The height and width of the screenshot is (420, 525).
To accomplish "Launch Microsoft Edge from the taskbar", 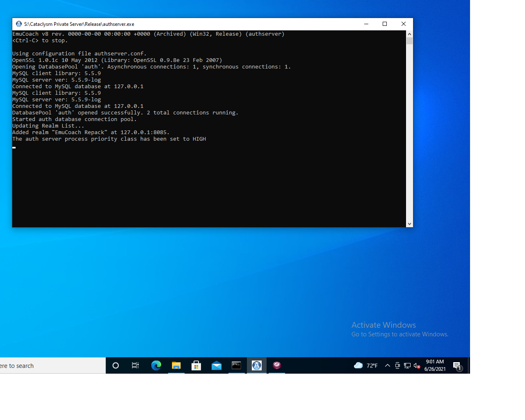I will pos(156,365).
